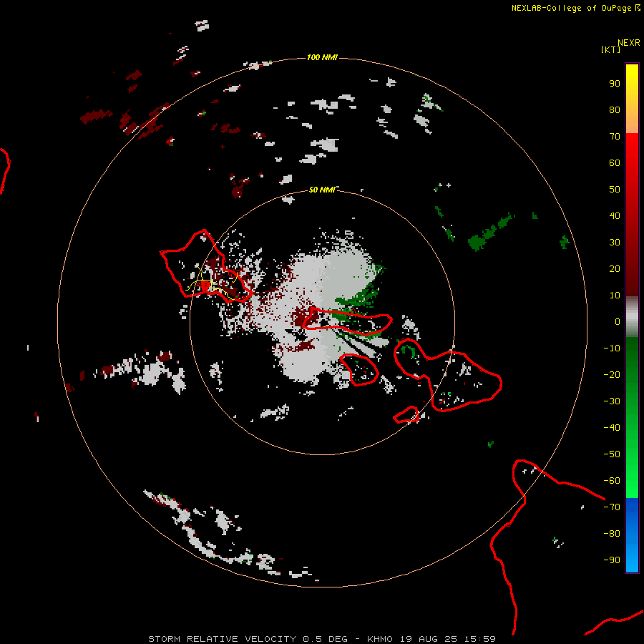Click the -90 value on velocity scale
The width and height of the screenshot is (644, 644).
[612, 560]
